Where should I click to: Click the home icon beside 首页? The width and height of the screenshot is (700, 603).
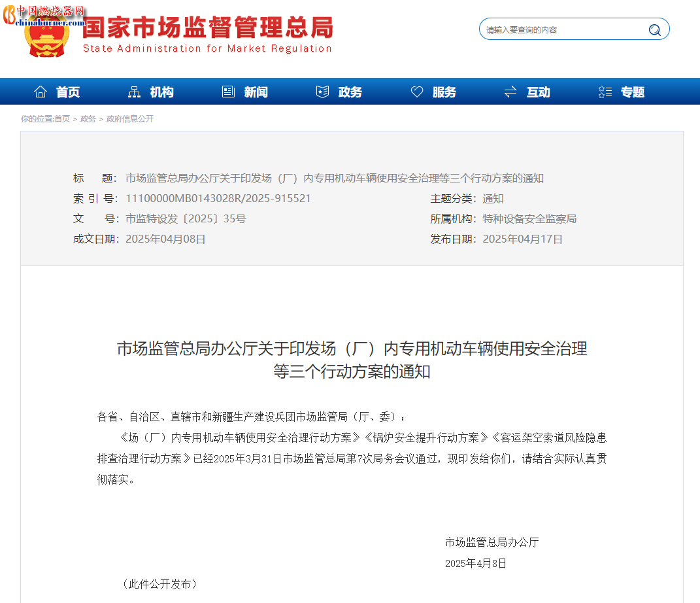(41, 92)
